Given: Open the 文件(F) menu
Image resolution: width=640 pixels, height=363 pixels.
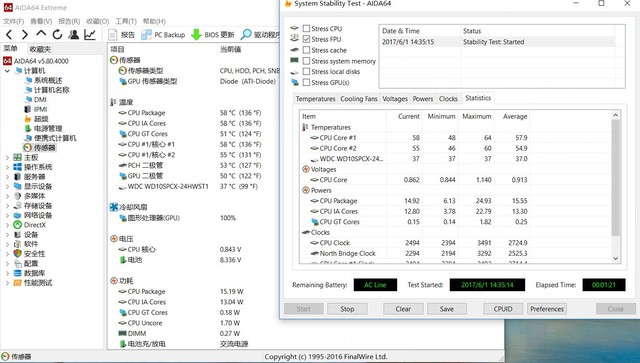Looking at the screenshot, I should pyautogui.click(x=13, y=21).
